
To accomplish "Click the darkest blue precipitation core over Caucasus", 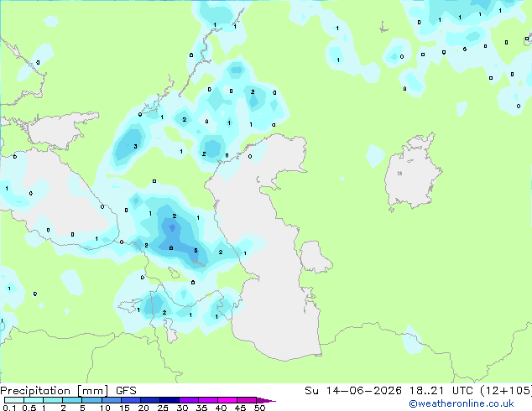I will pos(172,228).
